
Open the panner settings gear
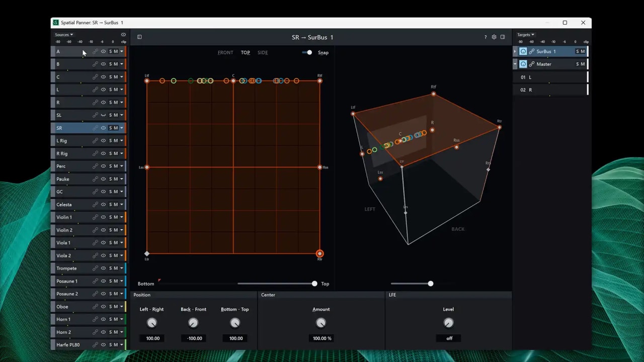494,37
